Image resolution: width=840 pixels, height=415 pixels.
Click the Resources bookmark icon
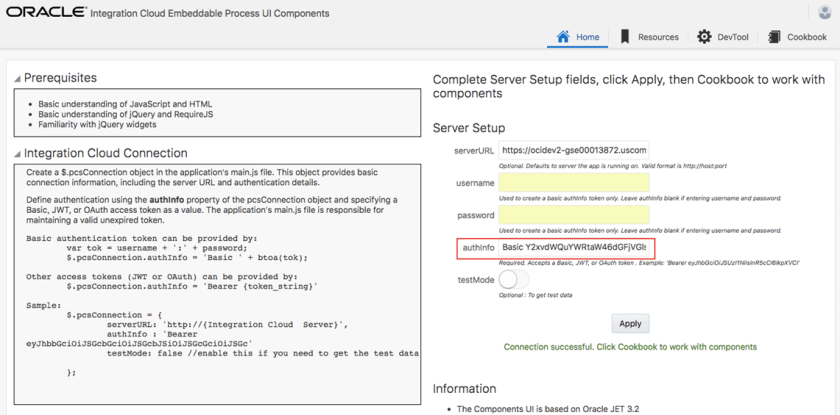(626, 37)
